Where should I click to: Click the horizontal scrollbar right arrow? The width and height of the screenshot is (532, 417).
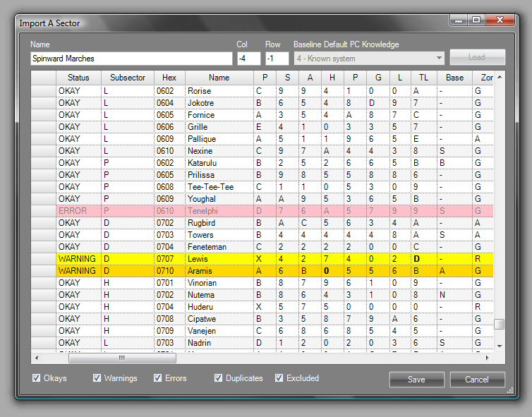(488, 358)
